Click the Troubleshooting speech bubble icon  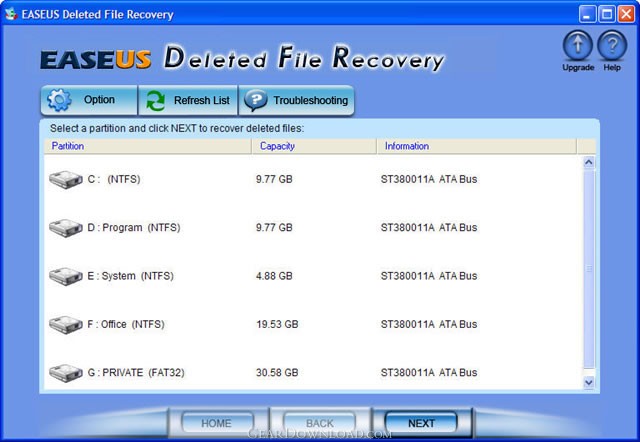(256, 100)
